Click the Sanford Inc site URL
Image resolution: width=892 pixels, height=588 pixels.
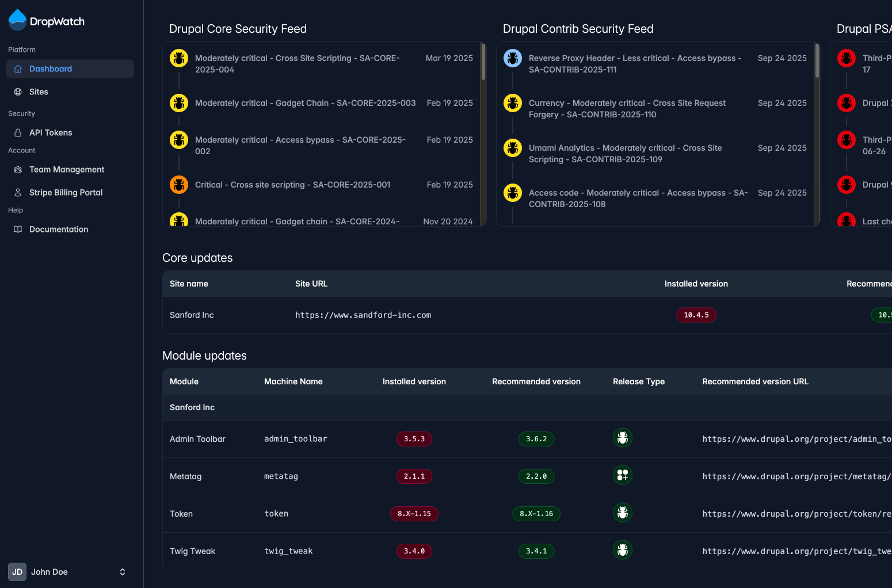[363, 315]
